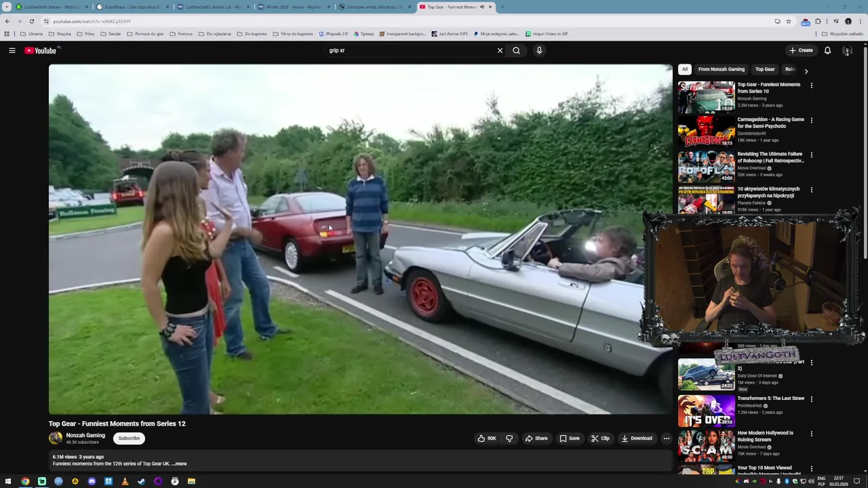Dislike the video with thumbs down
The height and width of the screenshot is (488, 868).
point(509,439)
